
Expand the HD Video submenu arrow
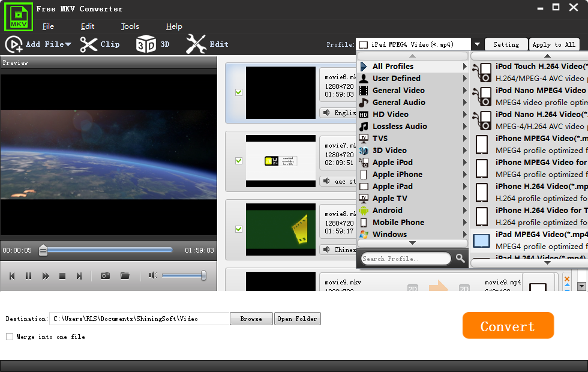click(465, 115)
